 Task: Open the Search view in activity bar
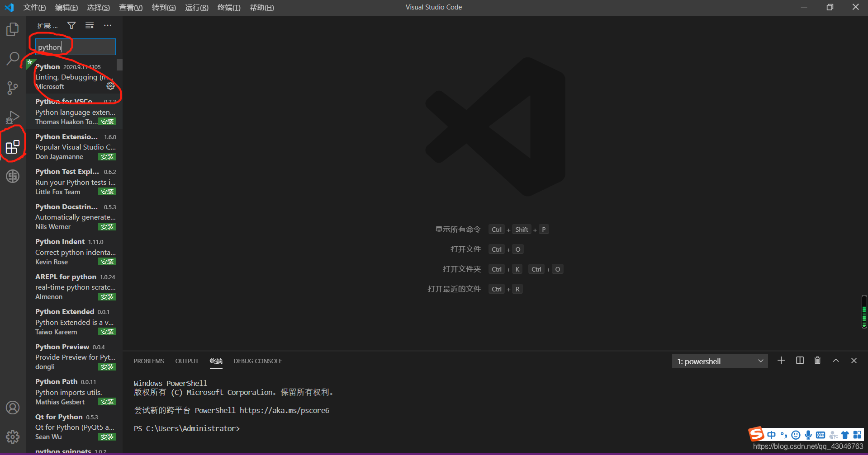tap(13, 59)
